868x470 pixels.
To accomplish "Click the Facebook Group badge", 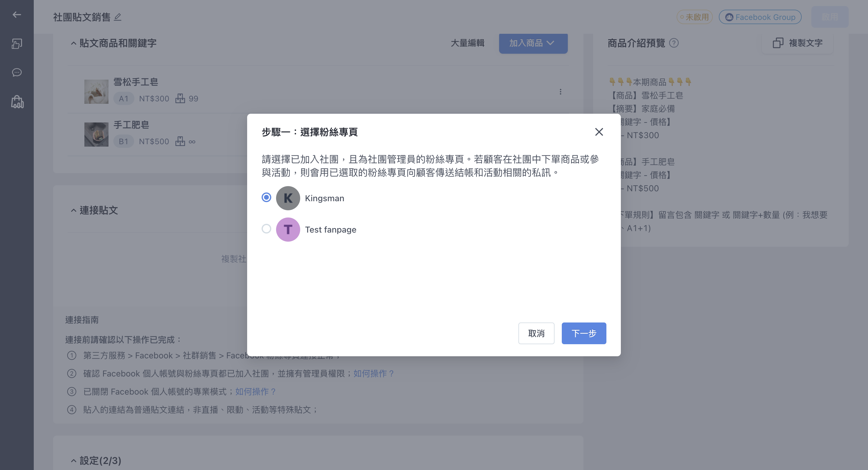I will pyautogui.click(x=760, y=17).
